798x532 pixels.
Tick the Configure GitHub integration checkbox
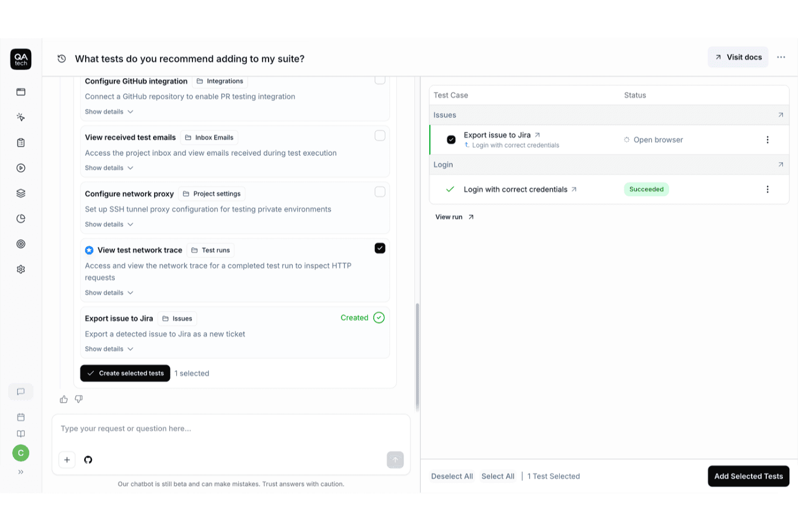(380, 80)
